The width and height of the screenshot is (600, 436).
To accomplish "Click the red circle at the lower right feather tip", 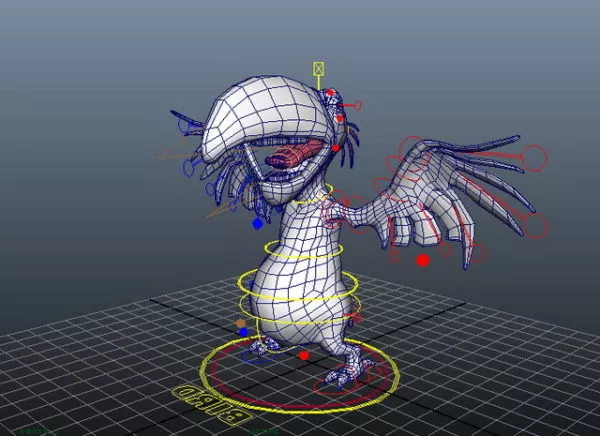I will [x=535, y=226].
